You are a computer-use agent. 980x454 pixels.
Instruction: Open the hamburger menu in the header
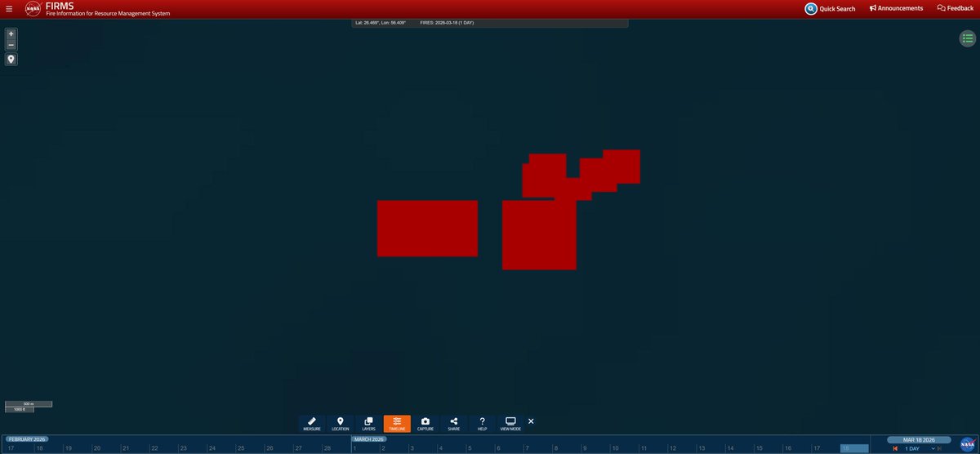coord(8,9)
